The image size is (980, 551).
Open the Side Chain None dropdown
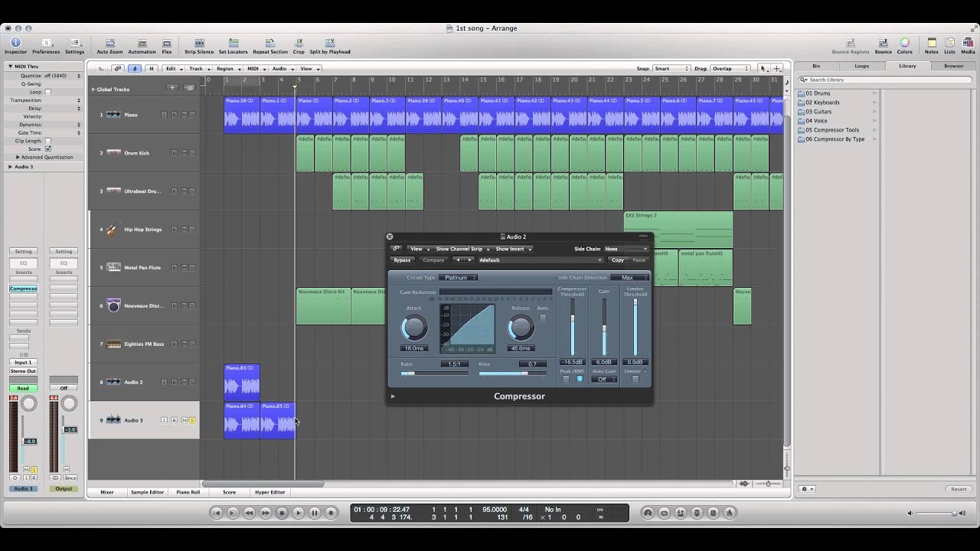[626, 249]
